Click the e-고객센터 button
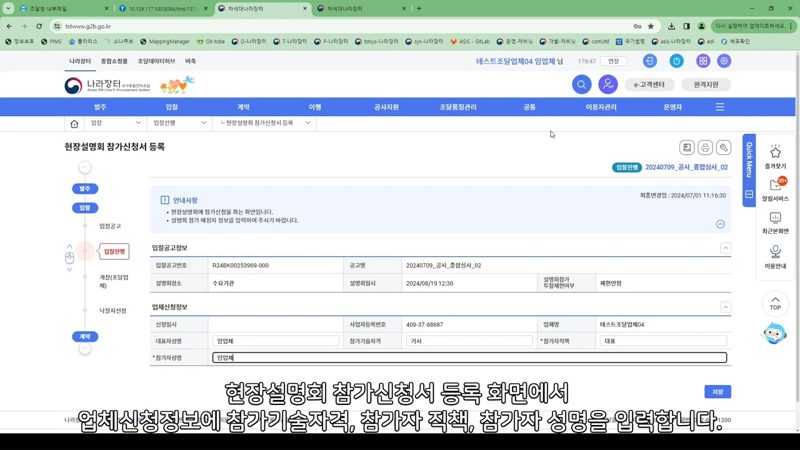 coord(649,85)
